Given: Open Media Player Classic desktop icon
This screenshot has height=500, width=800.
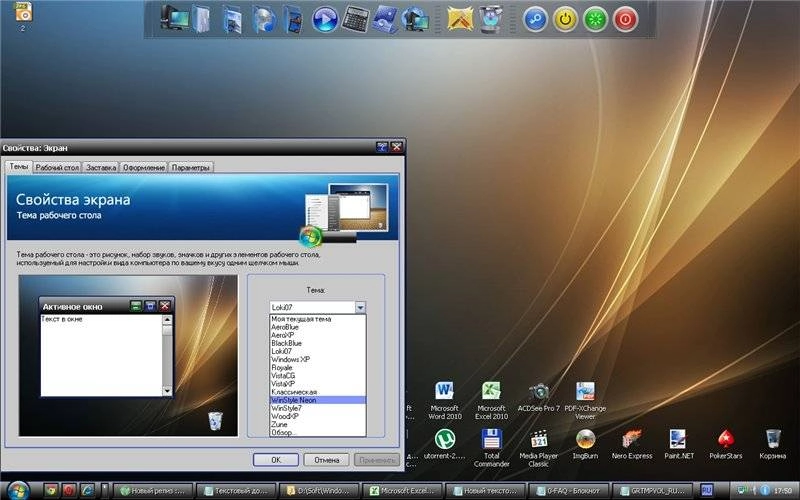Looking at the screenshot, I should (538, 448).
